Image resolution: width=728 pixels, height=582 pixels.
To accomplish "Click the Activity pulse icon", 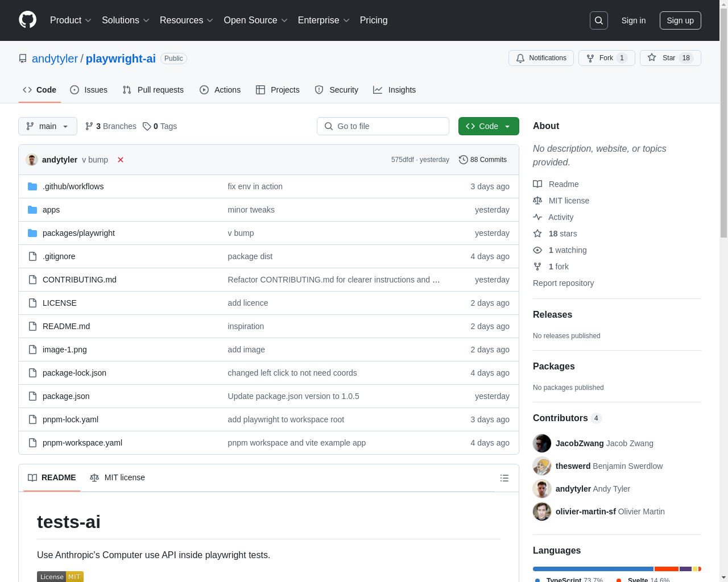I will tap(537, 217).
